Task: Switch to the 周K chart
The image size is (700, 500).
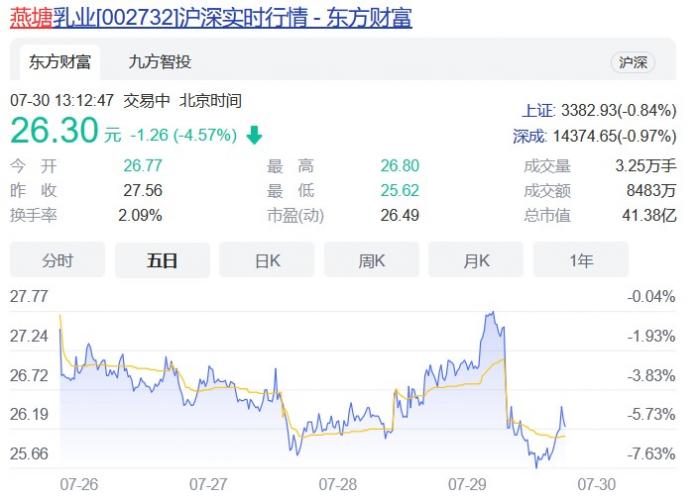Action: click(x=371, y=260)
